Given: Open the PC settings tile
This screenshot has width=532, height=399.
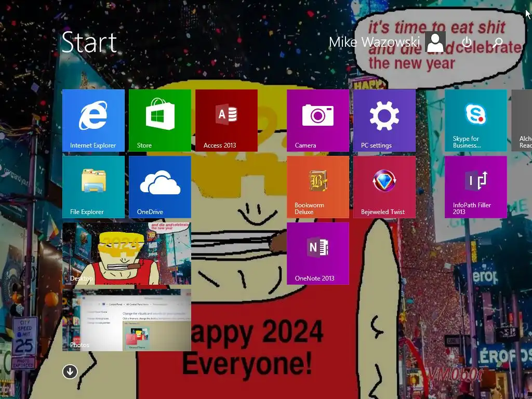Looking at the screenshot, I should pos(384,121).
